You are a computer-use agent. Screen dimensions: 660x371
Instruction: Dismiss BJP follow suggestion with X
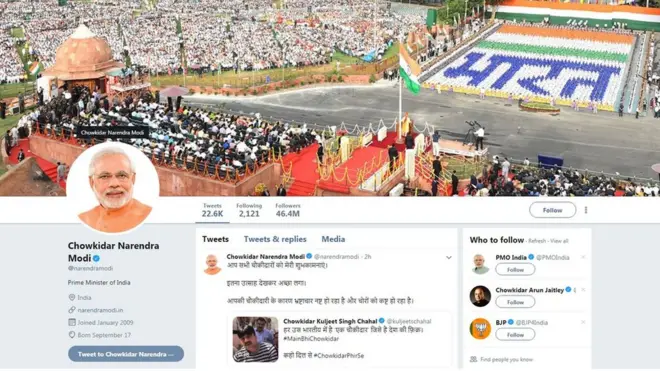pyautogui.click(x=583, y=322)
